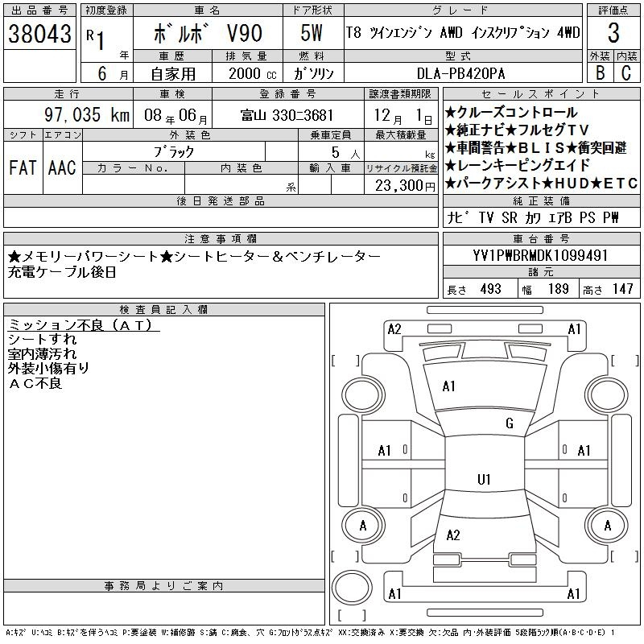
Task: Click the ★クルーズコントロール sales point
Action: click(x=511, y=113)
